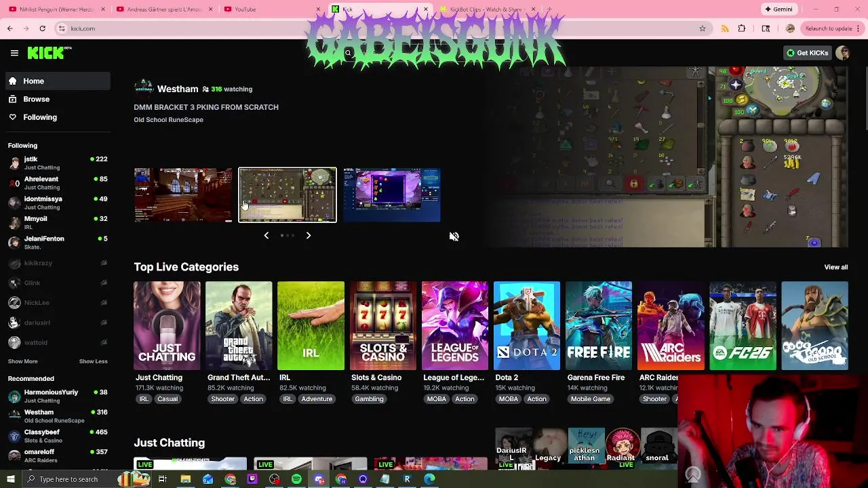
Task: Select the first featured stream thumbnail
Action: [x=183, y=195]
